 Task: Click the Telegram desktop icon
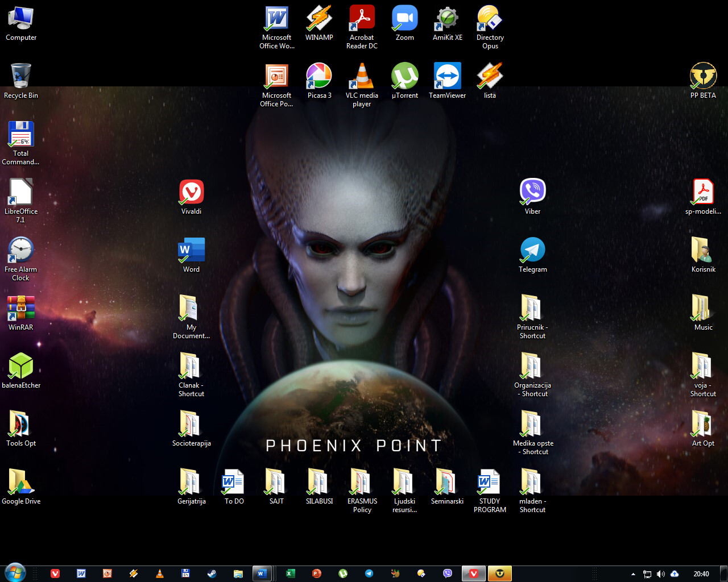coord(532,250)
